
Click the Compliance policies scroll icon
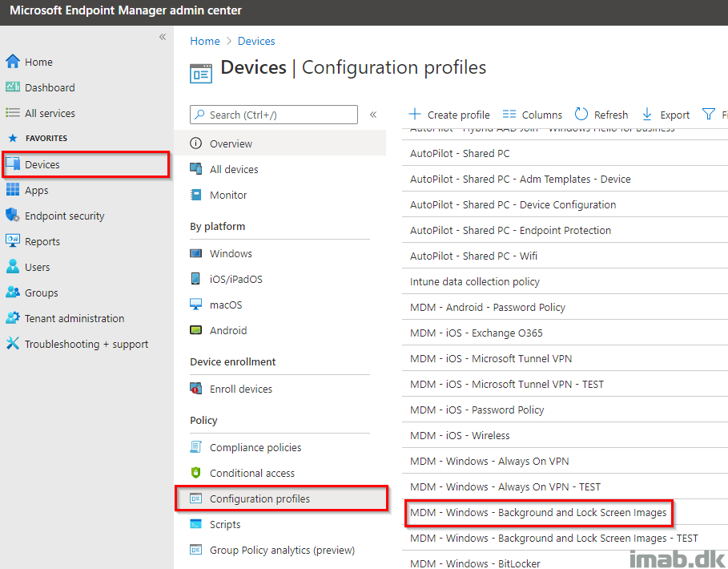click(x=196, y=447)
